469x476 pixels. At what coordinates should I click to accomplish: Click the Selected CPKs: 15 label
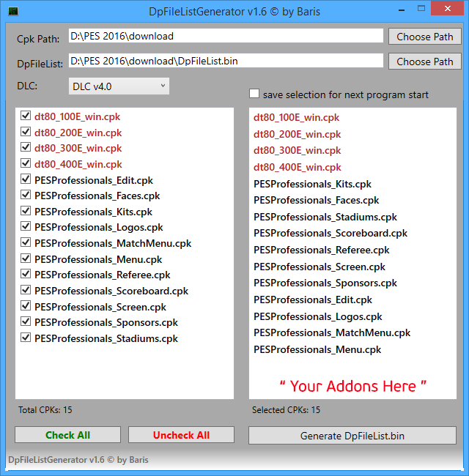[x=286, y=410]
